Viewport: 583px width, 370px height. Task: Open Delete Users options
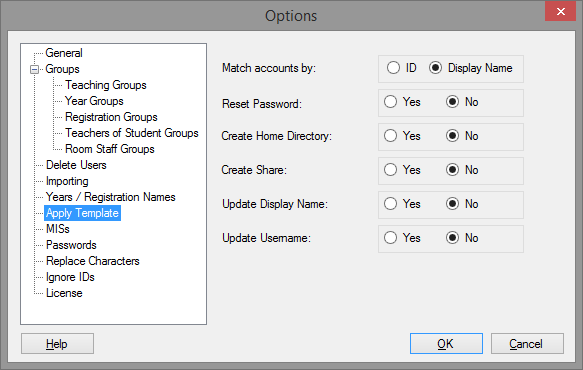pyautogui.click(x=76, y=165)
